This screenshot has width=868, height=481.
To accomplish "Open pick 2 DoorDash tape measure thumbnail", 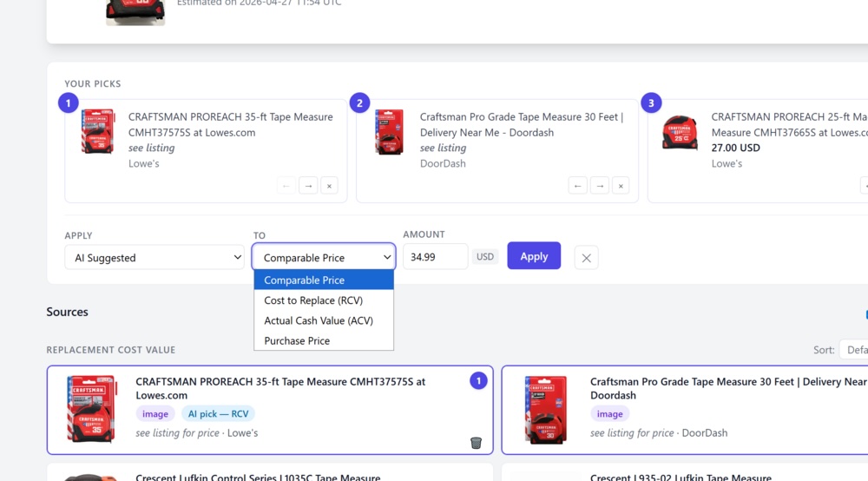I will pos(389,132).
